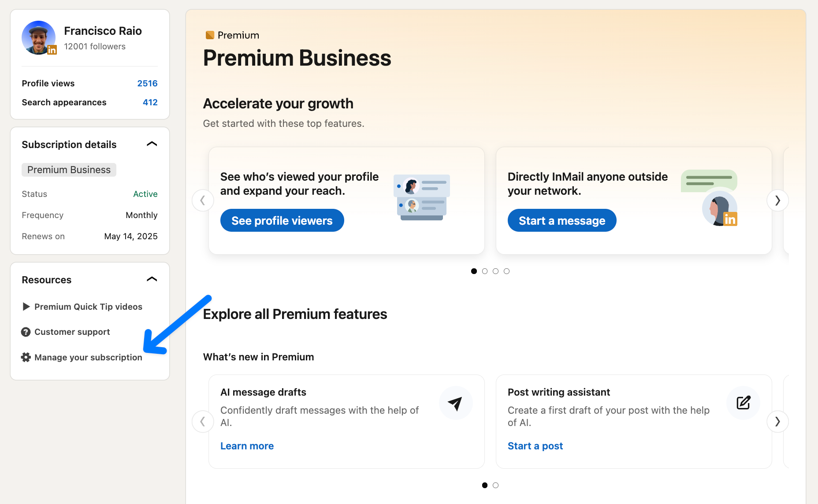Select the second top features carousel dot
The image size is (818, 504).
pyautogui.click(x=485, y=271)
